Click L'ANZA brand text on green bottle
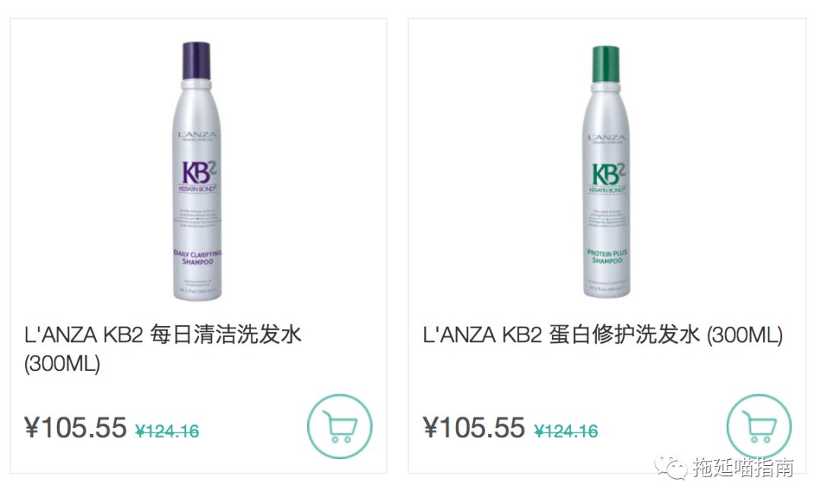Image resolution: width=821 pixels, height=504 pixels. pos(607,138)
